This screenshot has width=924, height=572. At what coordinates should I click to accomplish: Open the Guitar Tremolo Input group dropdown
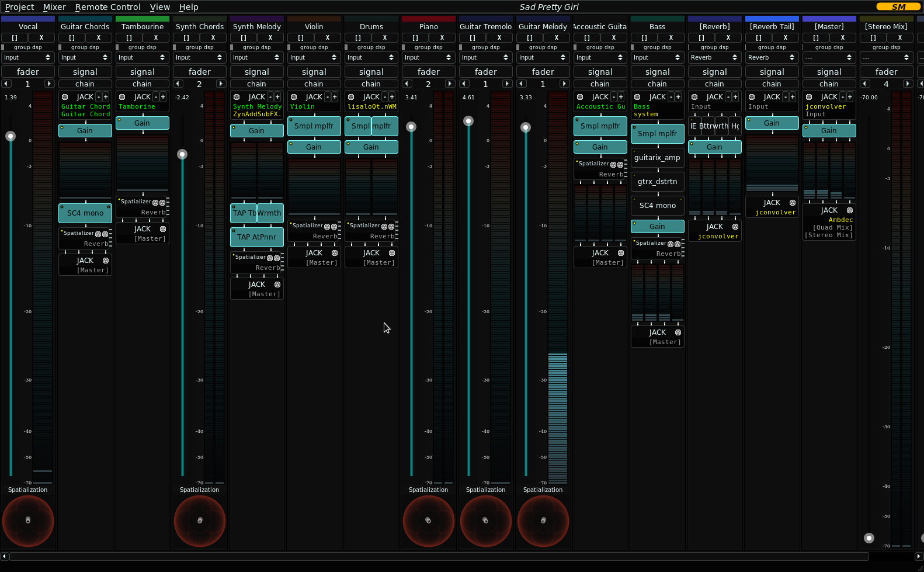click(486, 57)
